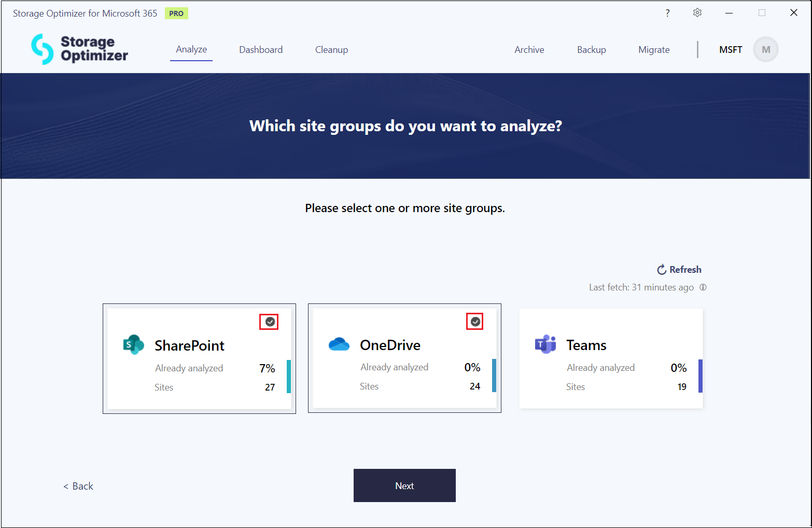Click the SharePoint logo icon
Screen dimensions: 812x528
coord(133,344)
